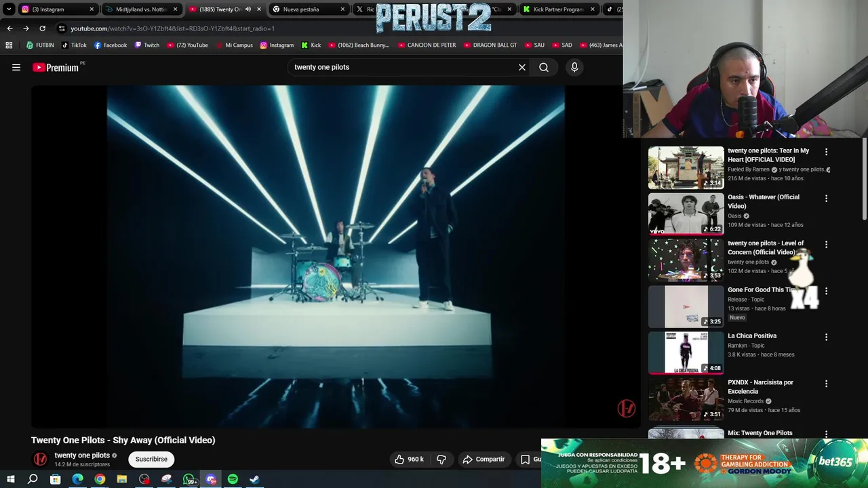Close the Nueva pestaña tab
Screen dimensions: 868x488
pos(342,9)
